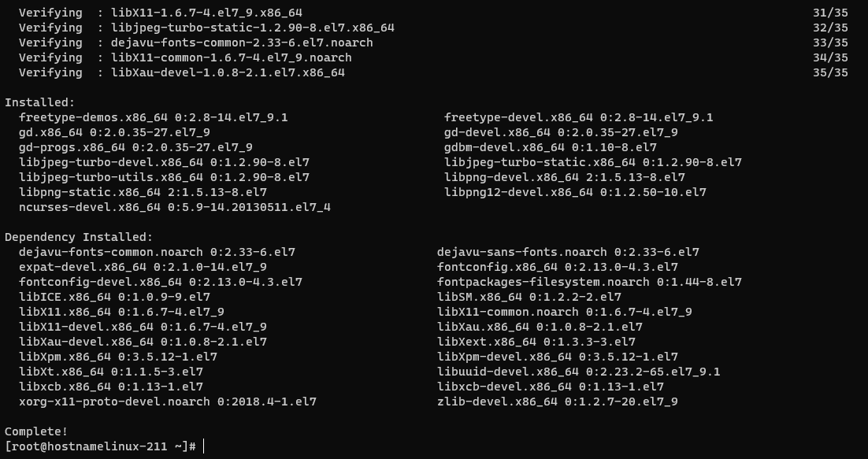Click the Verifying libXau-devel line
Image resolution: width=868 pixels, height=459 pixels.
tap(182, 72)
